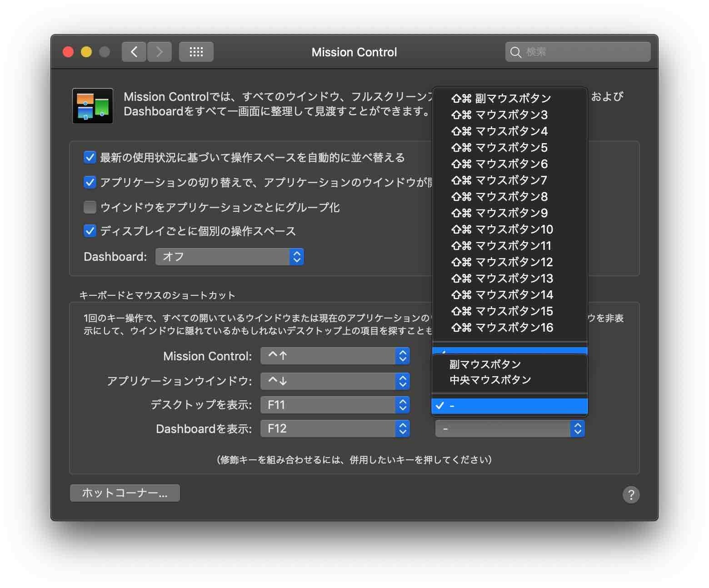The height and width of the screenshot is (588, 709).
Task: Click the 修飾キーを組み合わせるには hint text
Action: pyautogui.click(x=354, y=460)
